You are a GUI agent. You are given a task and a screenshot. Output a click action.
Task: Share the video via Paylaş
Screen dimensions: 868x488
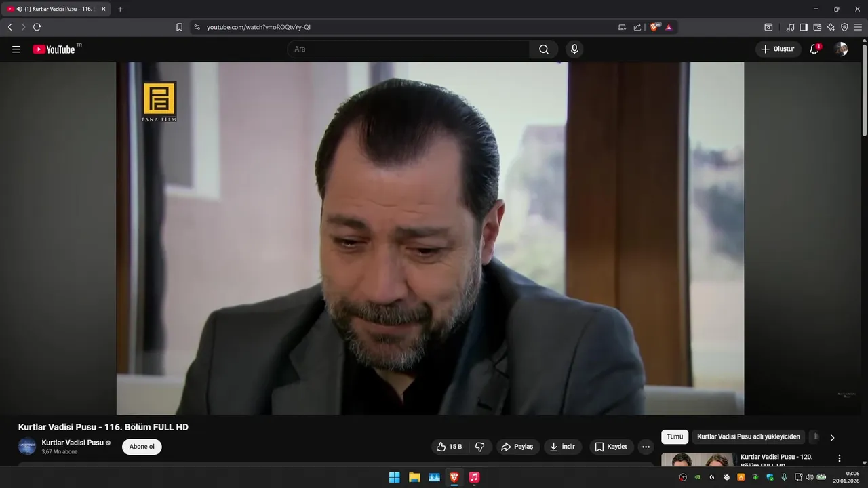(517, 447)
